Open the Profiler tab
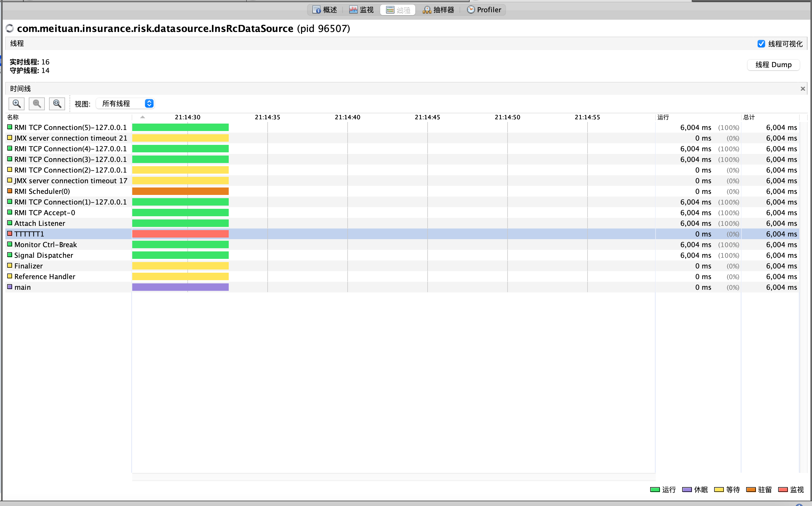This screenshot has width=812, height=506. click(484, 10)
